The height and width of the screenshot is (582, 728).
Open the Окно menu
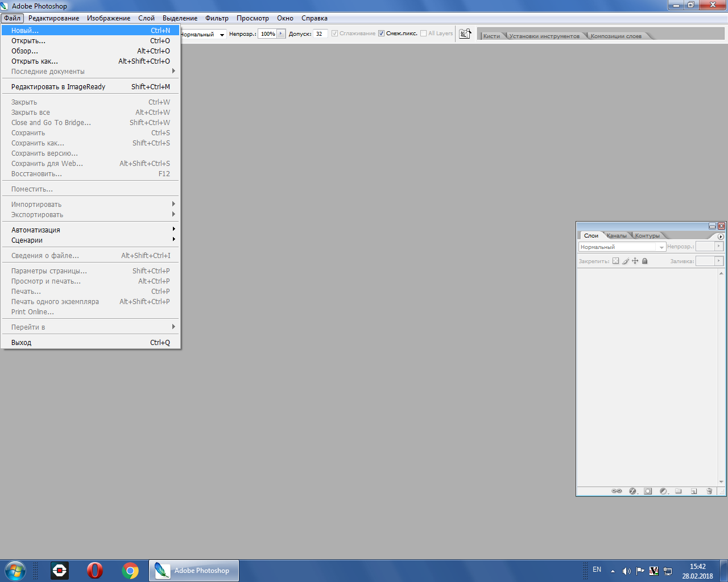[285, 18]
